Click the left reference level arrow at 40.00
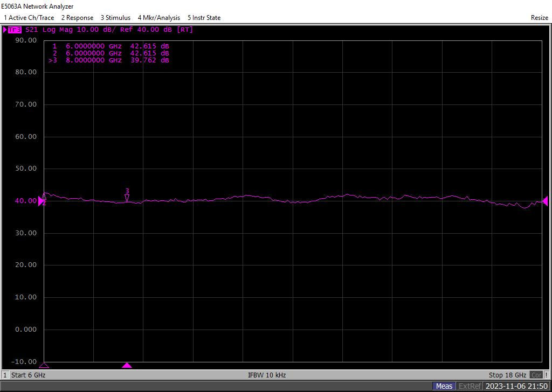Image resolution: width=552 pixels, height=392 pixels. (41, 200)
